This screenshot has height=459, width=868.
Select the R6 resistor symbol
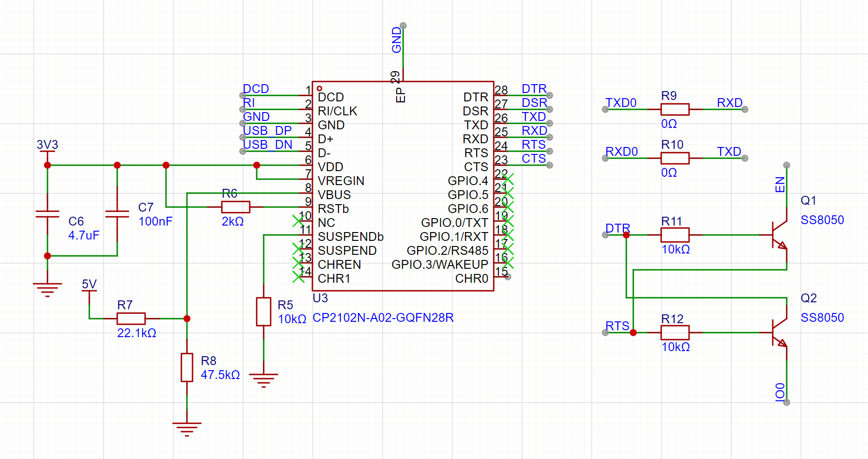point(235,207)
